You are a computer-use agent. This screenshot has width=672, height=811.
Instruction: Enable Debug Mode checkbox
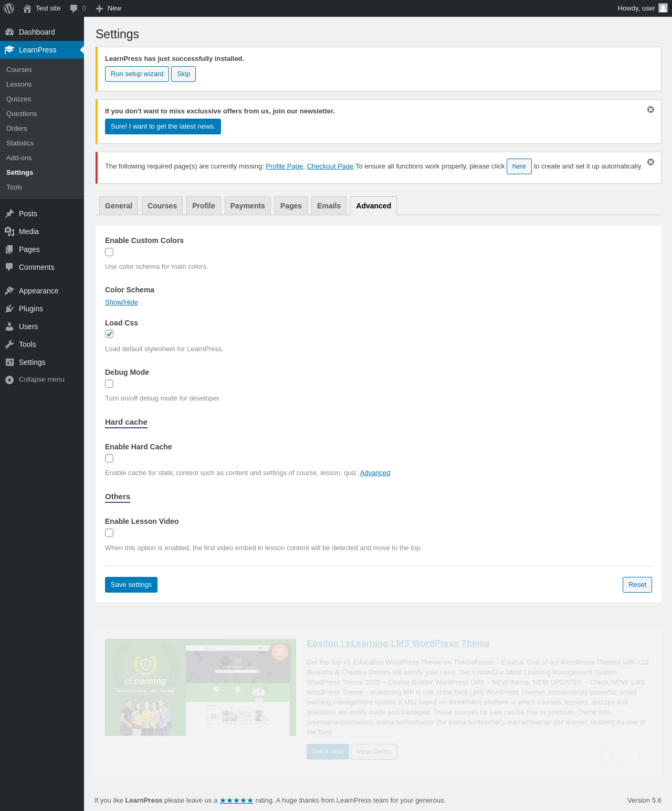click(109, 384)
